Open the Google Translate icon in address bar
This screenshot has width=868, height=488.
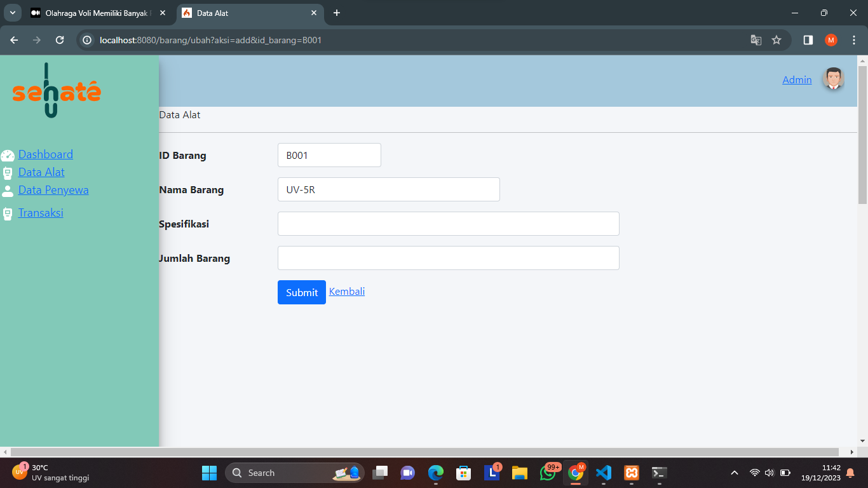tap(756, 40)
